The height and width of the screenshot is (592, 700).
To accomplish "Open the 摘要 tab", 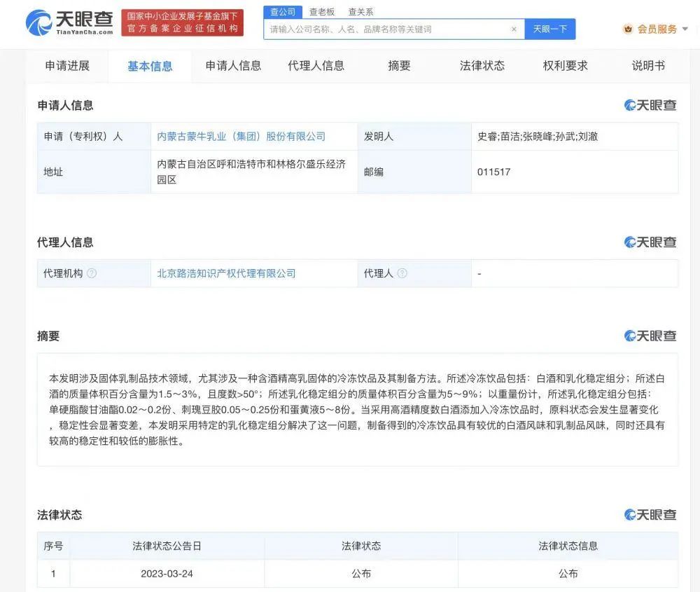I will 399,66.
